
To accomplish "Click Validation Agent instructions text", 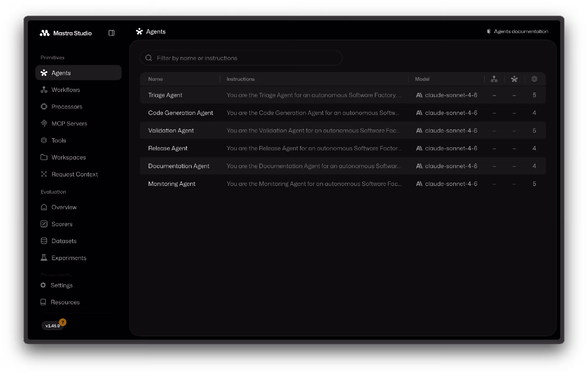I will pos(313,130).
